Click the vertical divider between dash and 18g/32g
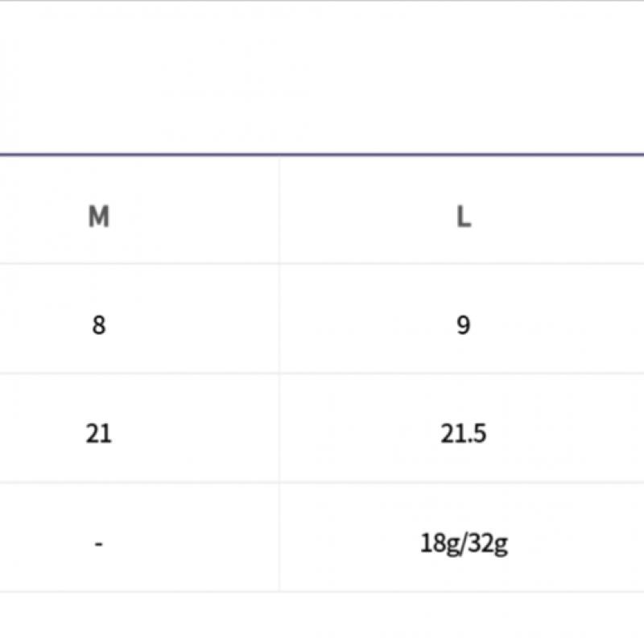644x644 pixels. pyautogui.click(x=279, y=538)
